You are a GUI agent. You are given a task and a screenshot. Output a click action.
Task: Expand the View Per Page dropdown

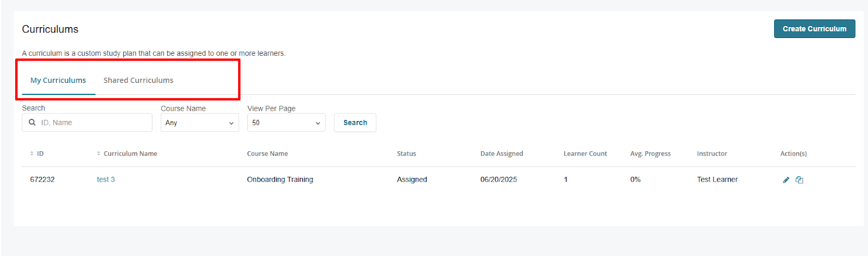click(286, 123)
